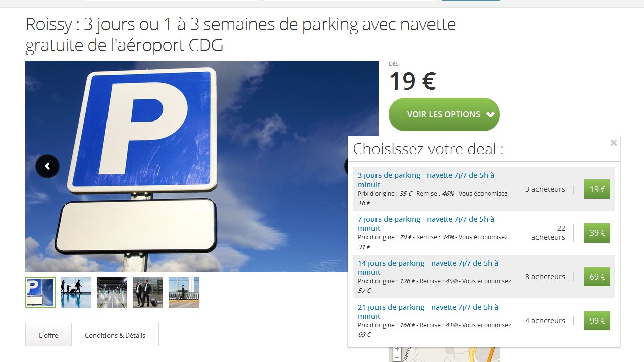Open the 3 jours de parking link
644x362 pixels.
coord(426,180)
